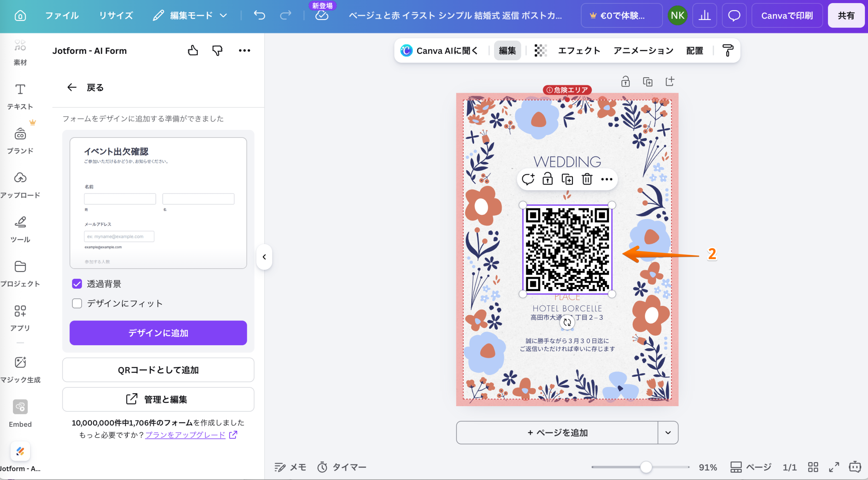Check the cloud save status icon
Viewport: 868px width, 480px height.
pos(322,16)
